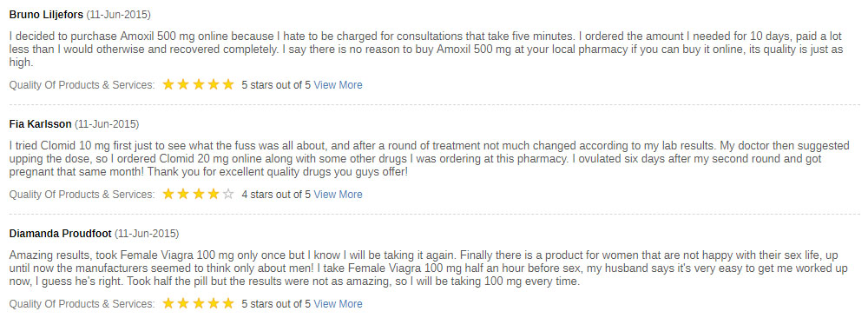Click the date next to Fia Karlsson
868x318 pixels.
pos(107,124)
